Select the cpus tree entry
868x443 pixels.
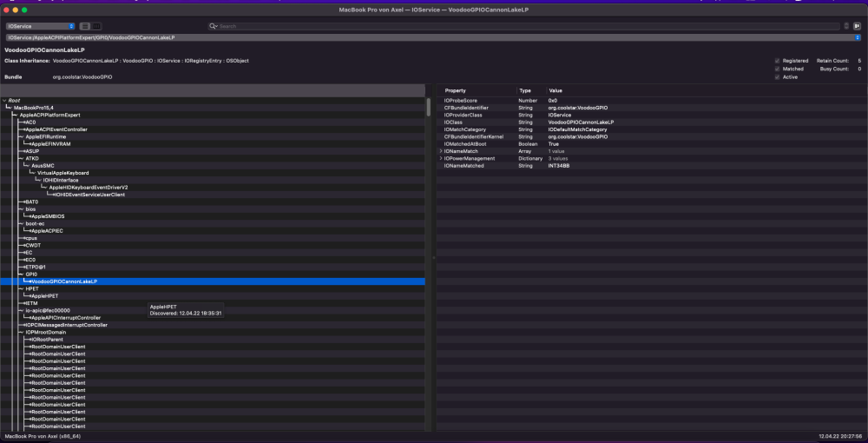(31, 238)
